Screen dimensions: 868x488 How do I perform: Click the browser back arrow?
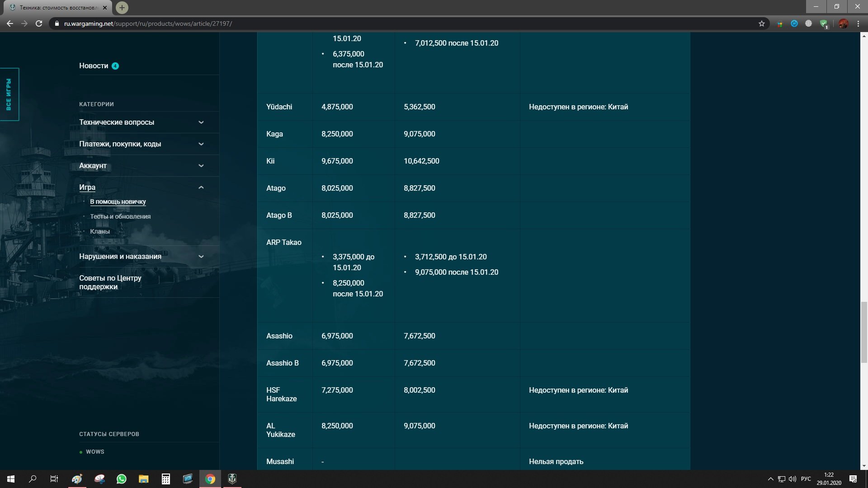point(10,23)
